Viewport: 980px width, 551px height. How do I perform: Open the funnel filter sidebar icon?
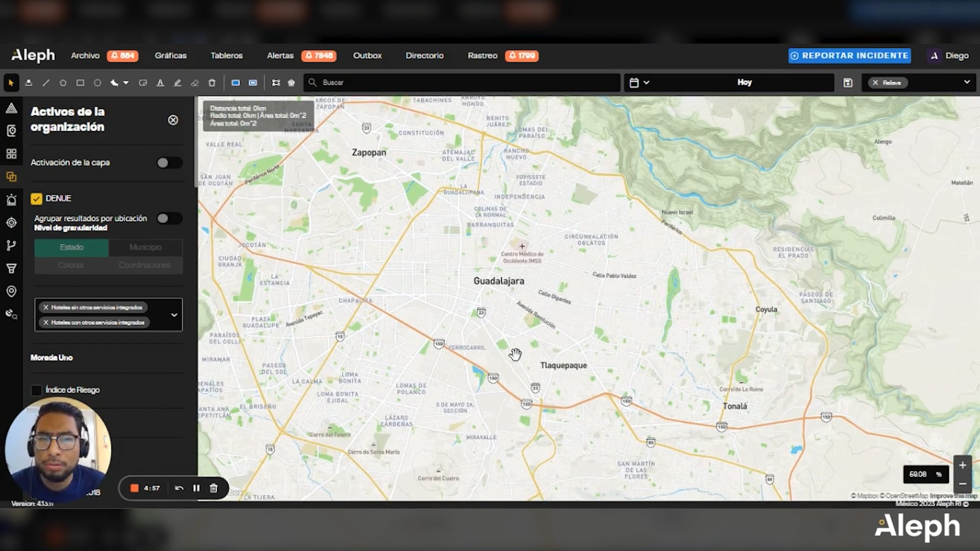click(x=11, y=268)
